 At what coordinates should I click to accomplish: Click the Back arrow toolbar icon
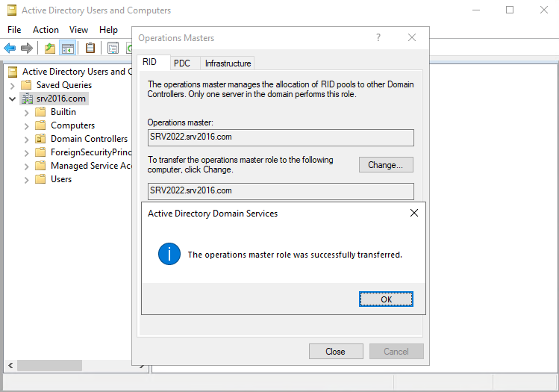pyautogui.click(x=10, y=48)
